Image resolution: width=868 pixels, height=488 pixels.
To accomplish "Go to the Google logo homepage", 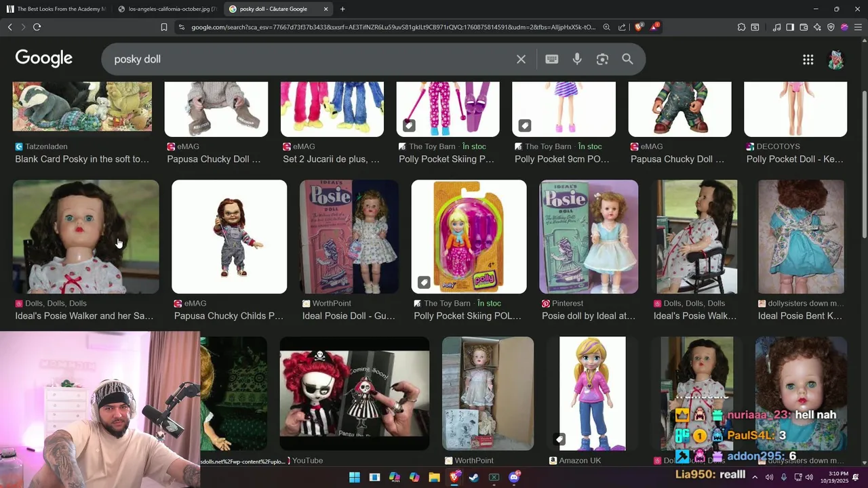I will click(x=43, y=58).
